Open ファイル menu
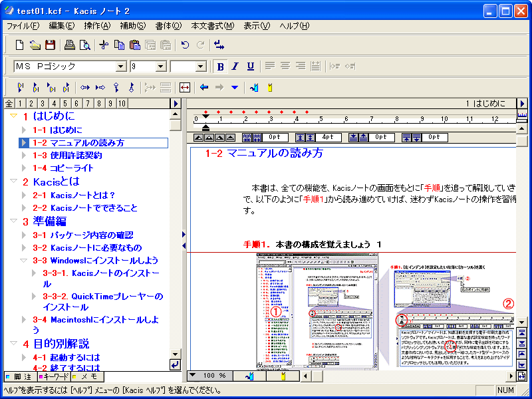The height and width of the screenshot is (399, 532). [23, 26]
